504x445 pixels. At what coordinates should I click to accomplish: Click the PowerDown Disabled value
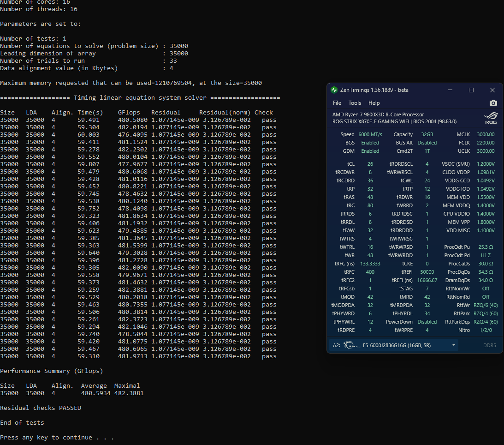427,322
